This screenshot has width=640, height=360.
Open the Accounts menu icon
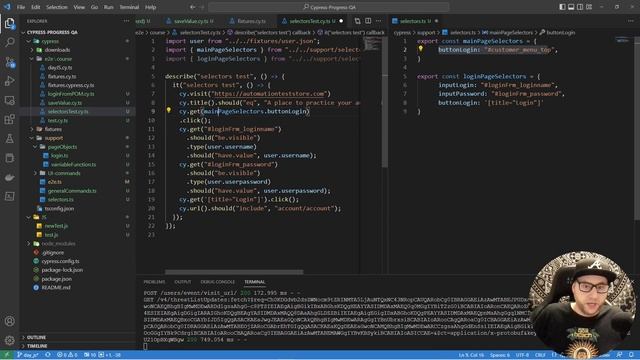(x=10, y=321)
